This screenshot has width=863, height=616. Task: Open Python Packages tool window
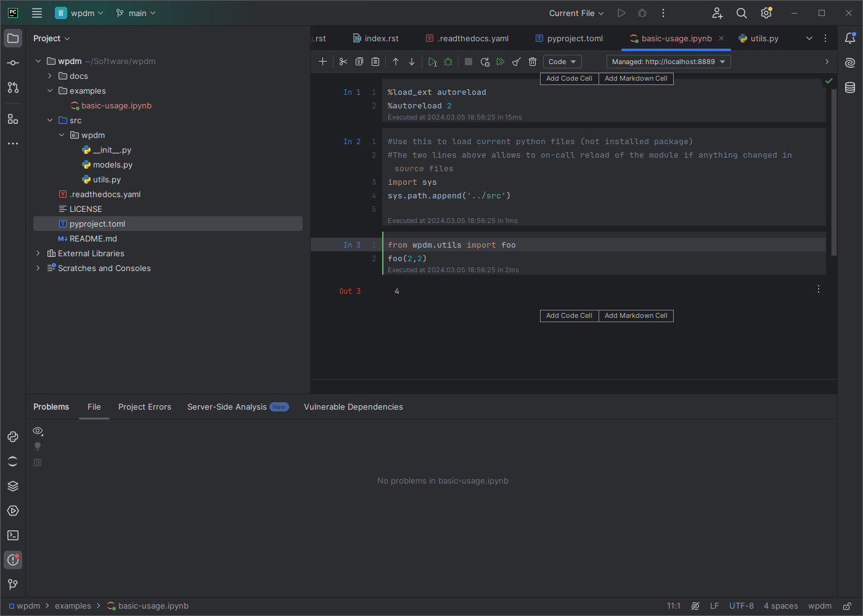13,486
